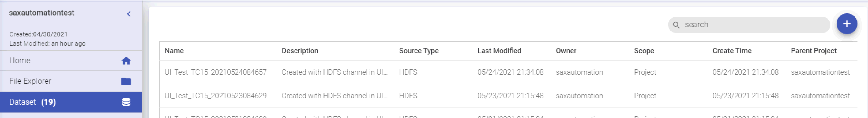Sort by the Scope column header

[644, 51]
